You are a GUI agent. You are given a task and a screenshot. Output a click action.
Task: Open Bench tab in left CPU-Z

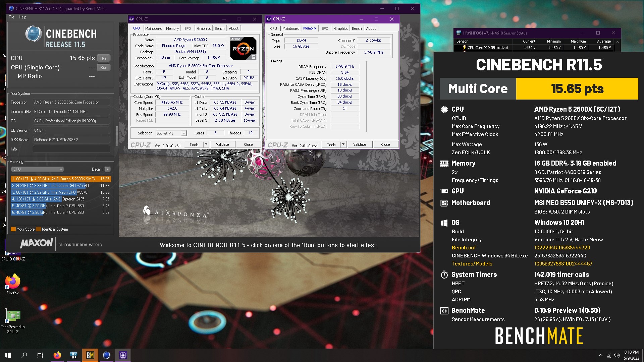click(x=220, y=28)
